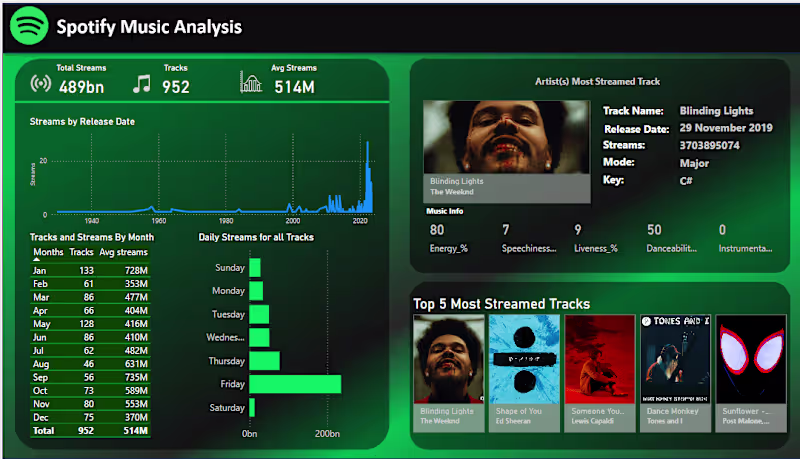
Task: Select the Months column header
Action: click(x=48, y=252)
